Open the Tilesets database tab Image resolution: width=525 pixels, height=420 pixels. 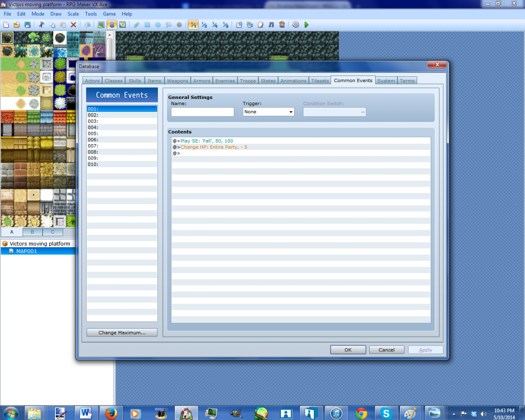pos(320,81)
